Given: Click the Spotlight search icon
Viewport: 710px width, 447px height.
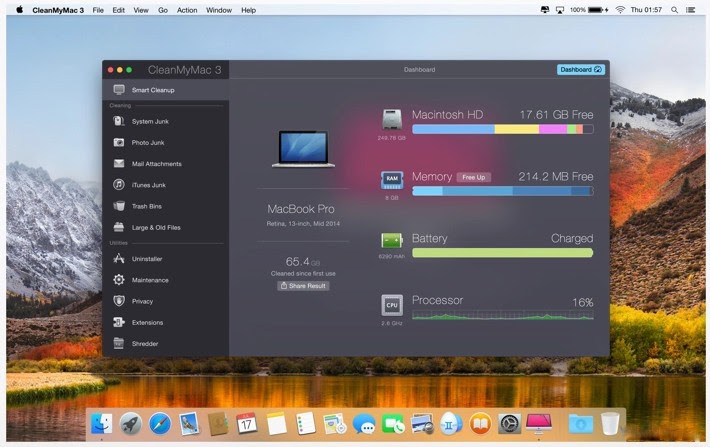Looking at the screenshot, I should 675,10.
